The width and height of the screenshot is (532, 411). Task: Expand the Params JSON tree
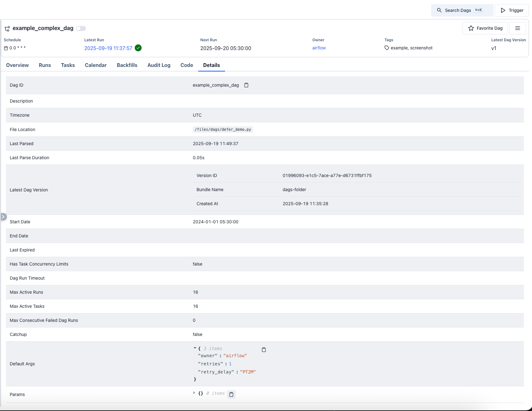(194, 393)
